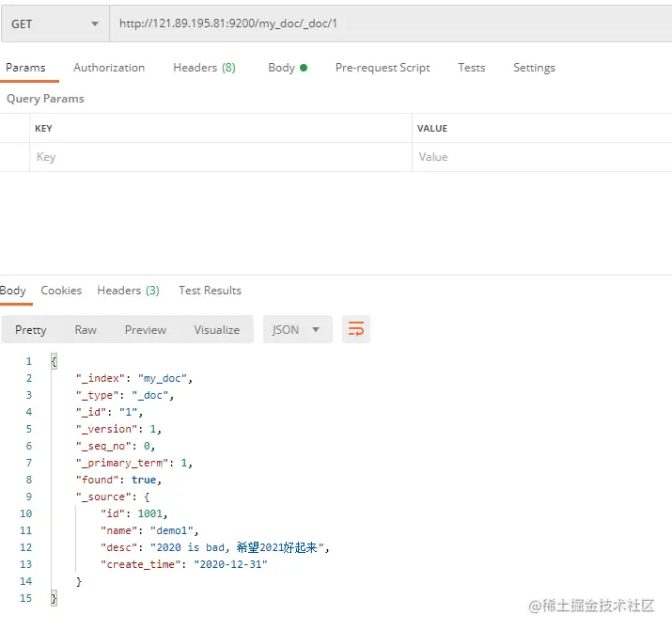Click the 1001 id value
Image resolution: width=672 pixels, height=631 pixels.
[149, 513]
